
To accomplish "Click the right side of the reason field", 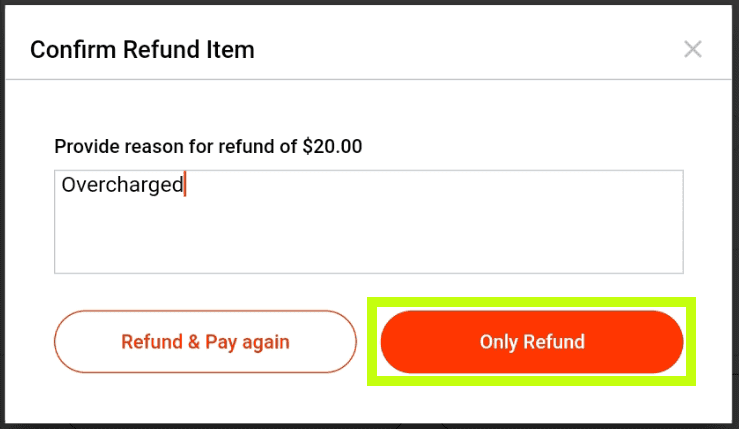I will click(620, 220).
